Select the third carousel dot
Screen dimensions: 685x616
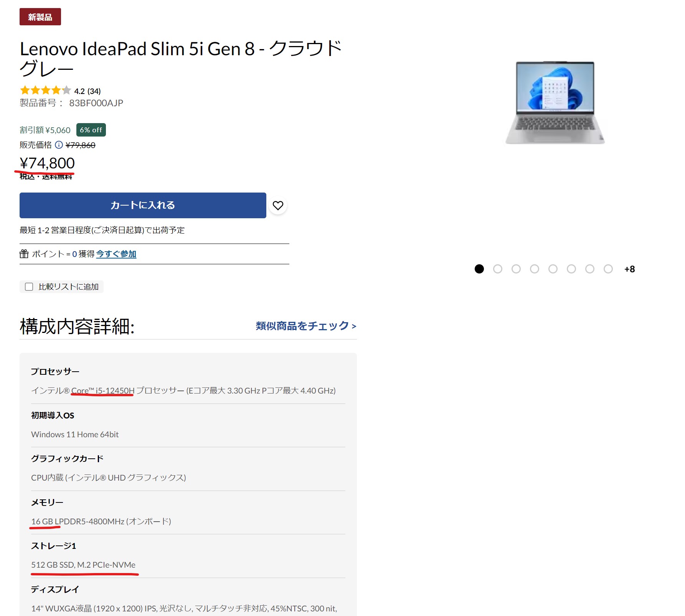click(516, 269)
